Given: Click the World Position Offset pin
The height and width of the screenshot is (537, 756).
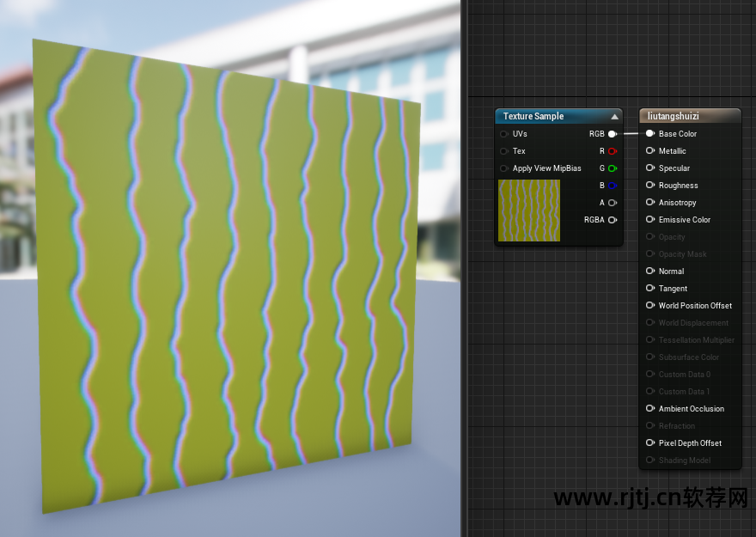Looking at the screenshot, I should point(650,305).
